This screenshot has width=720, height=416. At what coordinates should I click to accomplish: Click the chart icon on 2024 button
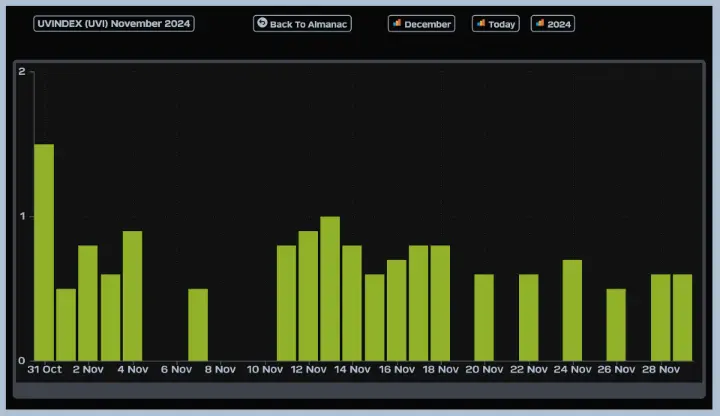pos(540,23)
